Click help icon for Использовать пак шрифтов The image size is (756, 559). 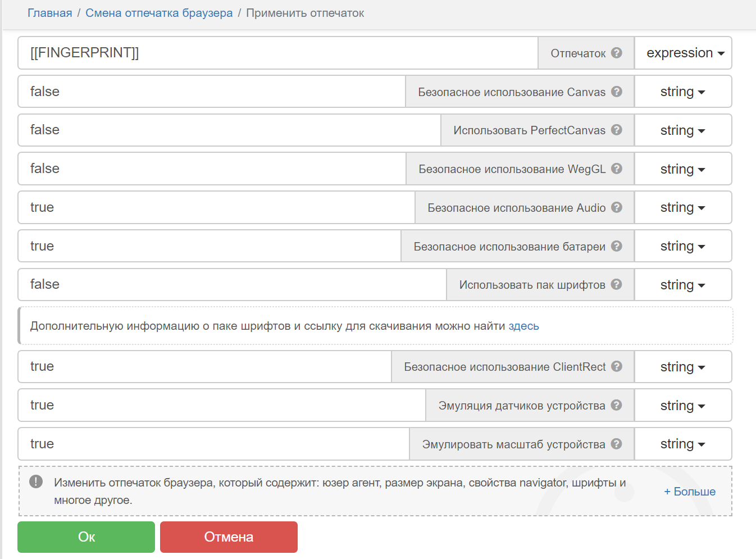pos(616,284)
